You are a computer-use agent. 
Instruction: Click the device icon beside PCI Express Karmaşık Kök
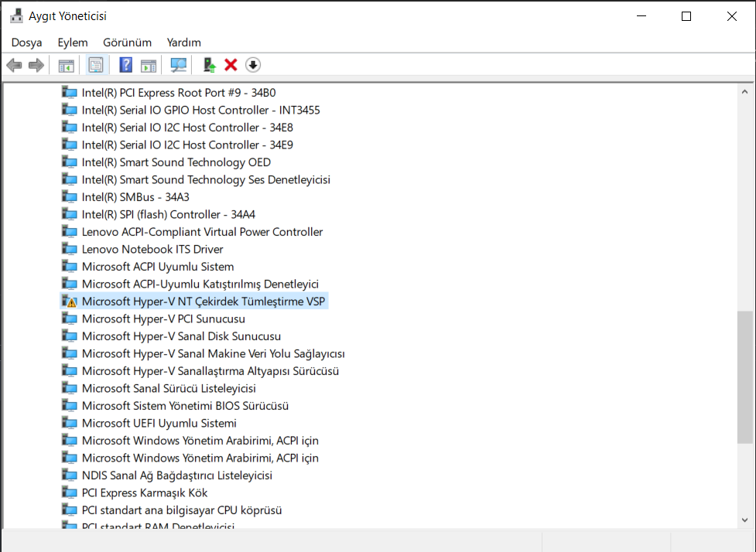pyautogui.click(x=70, y=492)
